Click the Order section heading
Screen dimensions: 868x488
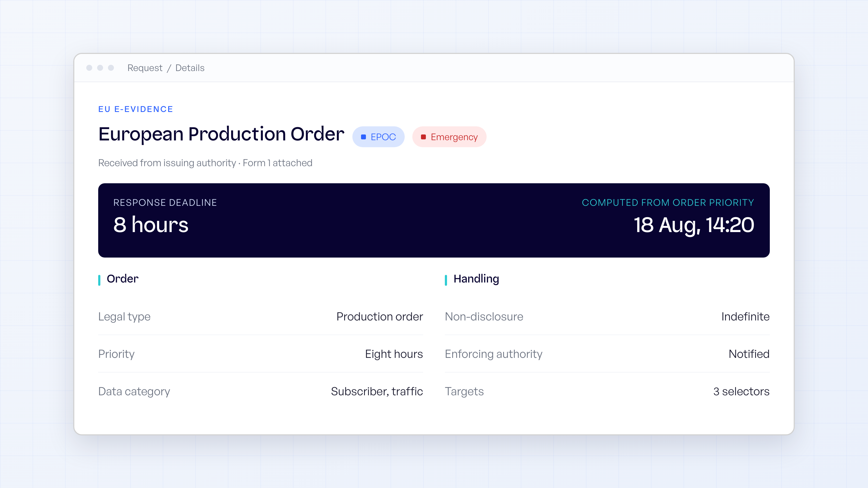click(122, 279)
